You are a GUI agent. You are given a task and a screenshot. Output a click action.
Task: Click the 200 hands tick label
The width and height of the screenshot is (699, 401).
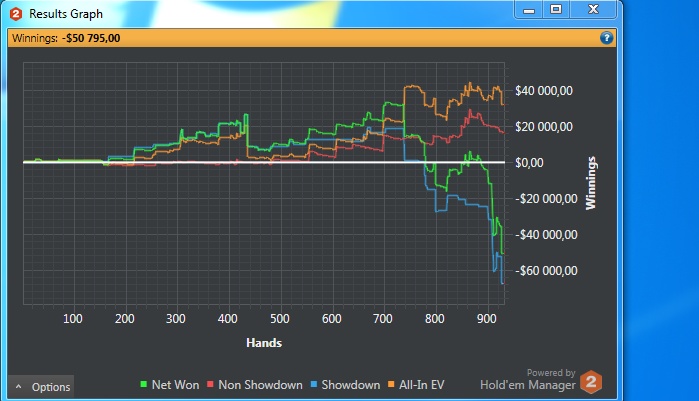pos(124,319)
